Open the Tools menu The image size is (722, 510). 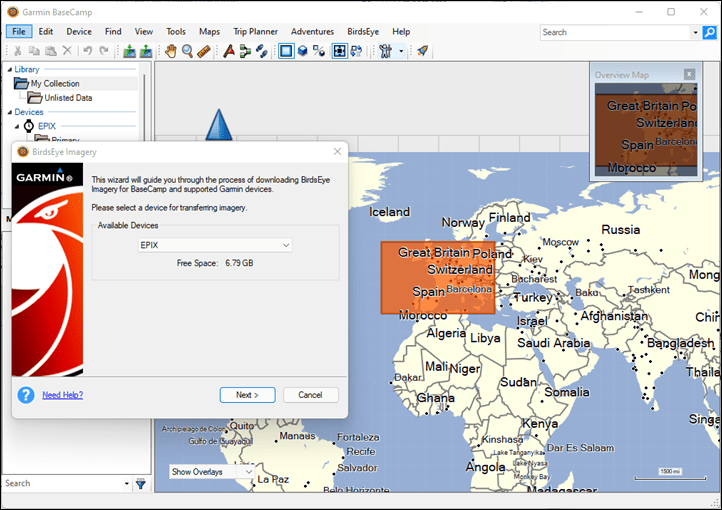(176, 31)
